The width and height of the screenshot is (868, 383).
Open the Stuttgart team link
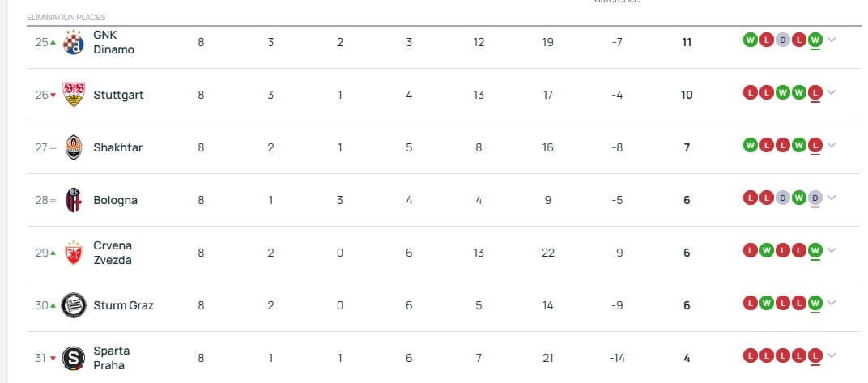(118, 96)
